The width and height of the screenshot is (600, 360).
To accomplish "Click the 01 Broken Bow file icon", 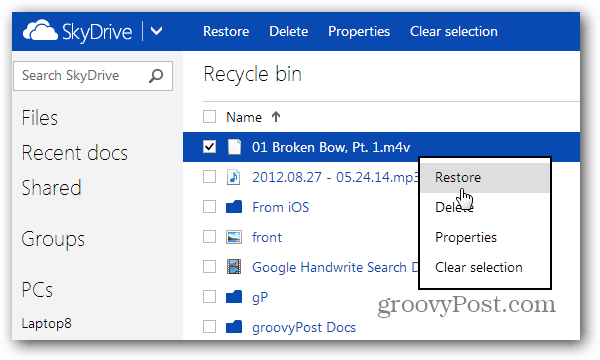I will coord(234,147).
